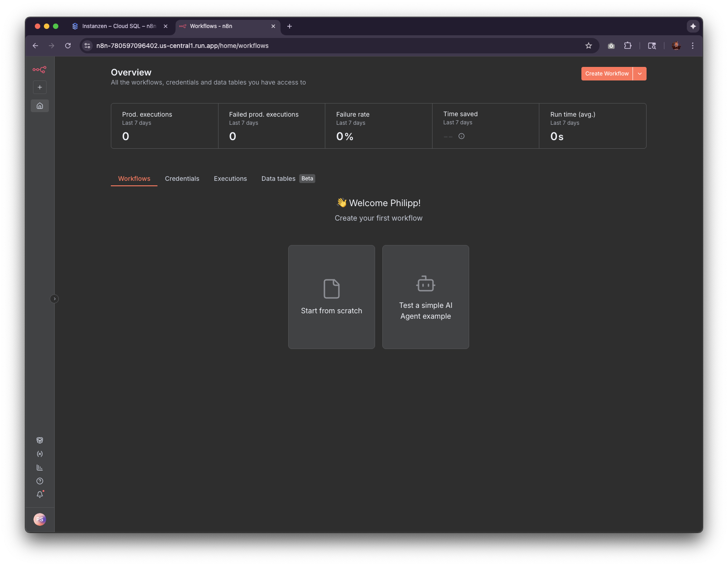Image resolution: width=728 pixels, height=566 pixels.
Task: Open the notifications bell icon
Action: pyautogui.click(x=40, y=495)
